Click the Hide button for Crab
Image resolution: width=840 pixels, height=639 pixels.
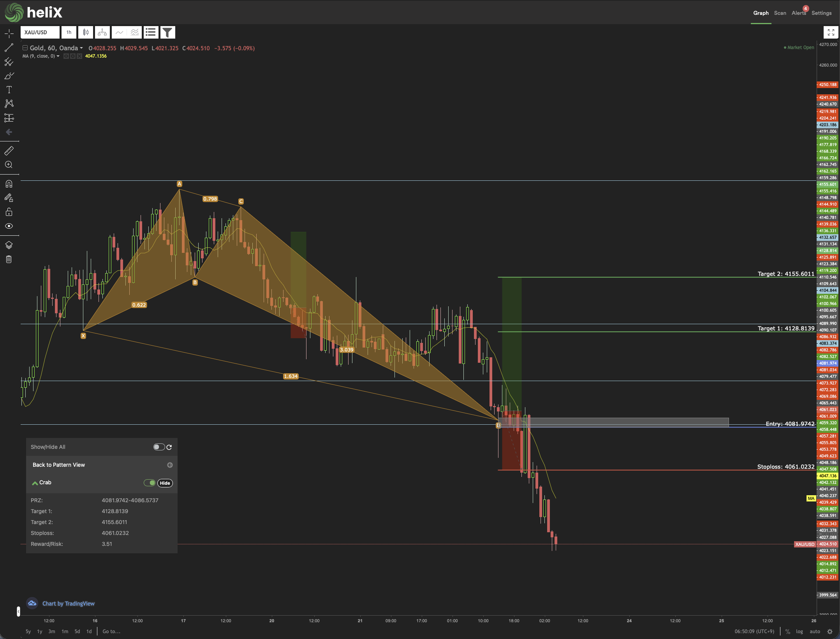point(165,483)
